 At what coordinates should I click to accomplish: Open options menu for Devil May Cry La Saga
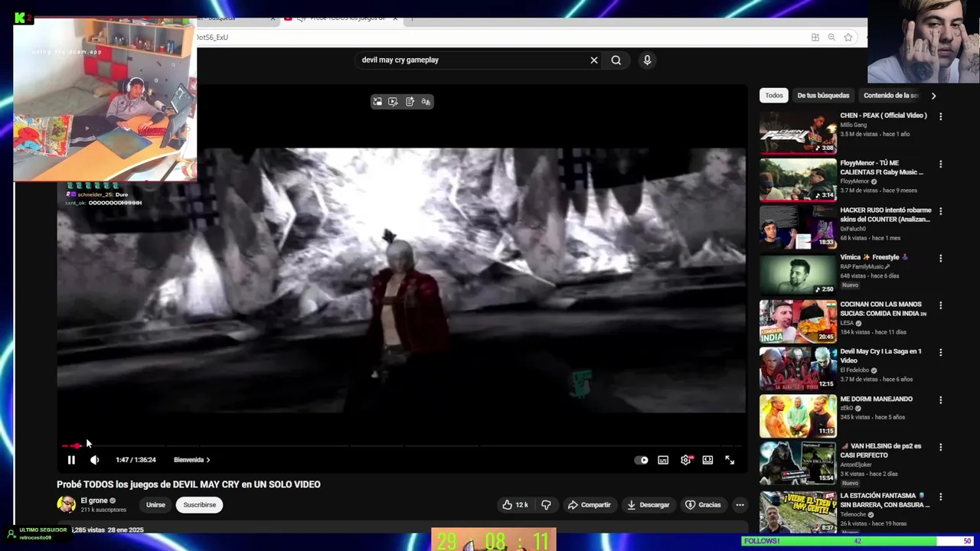coord(940,353)
